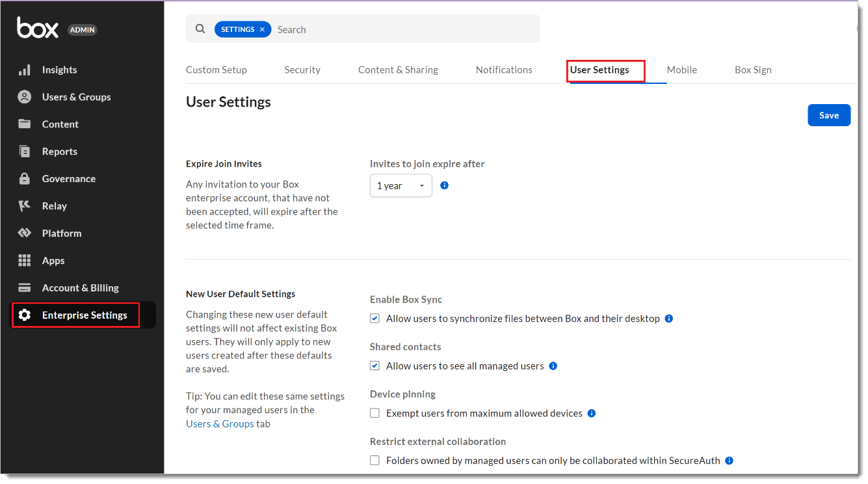Click the Platform diamond icon
This screenshot has width=868, height=484.
(x=25, y=234)
